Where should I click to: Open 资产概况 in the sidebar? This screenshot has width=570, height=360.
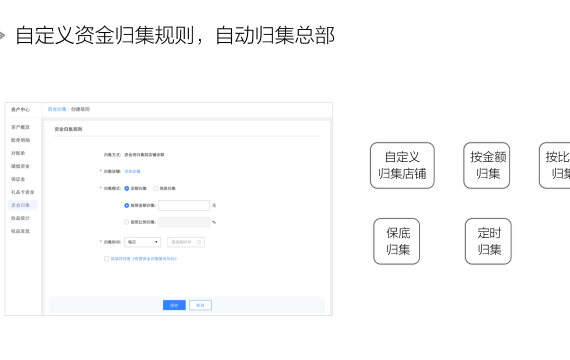[20, 127]
